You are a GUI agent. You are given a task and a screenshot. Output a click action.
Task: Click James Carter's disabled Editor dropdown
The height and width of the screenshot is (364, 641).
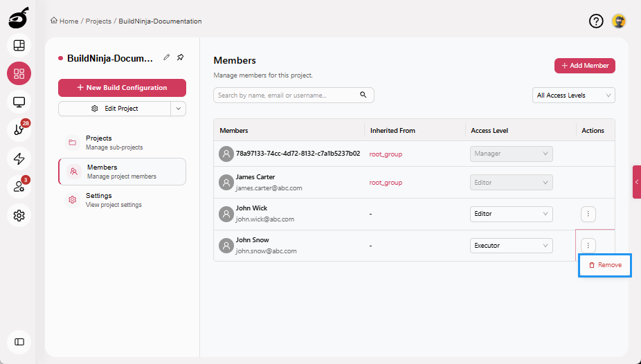point(512,183)
